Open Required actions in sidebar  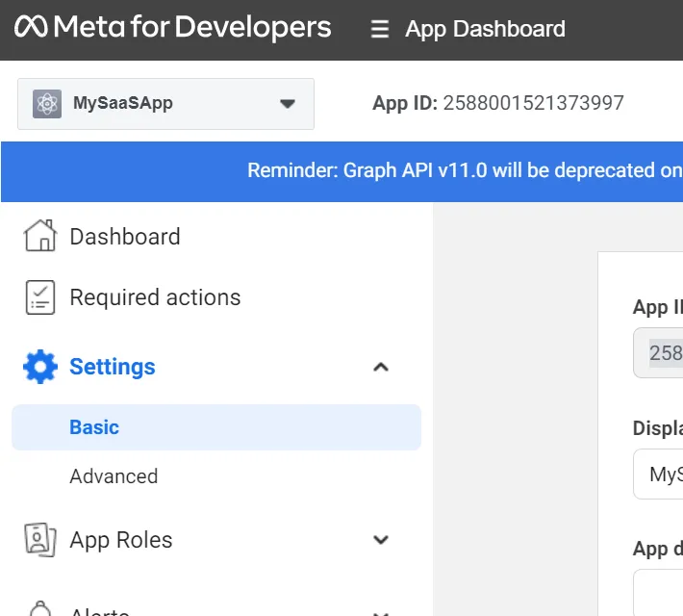pos(155,297)
